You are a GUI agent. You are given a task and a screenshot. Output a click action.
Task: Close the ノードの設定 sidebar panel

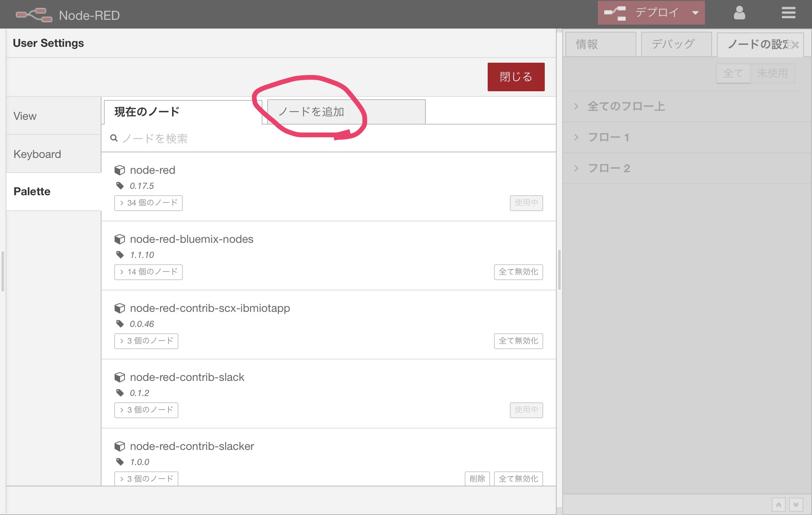point(795,44)
